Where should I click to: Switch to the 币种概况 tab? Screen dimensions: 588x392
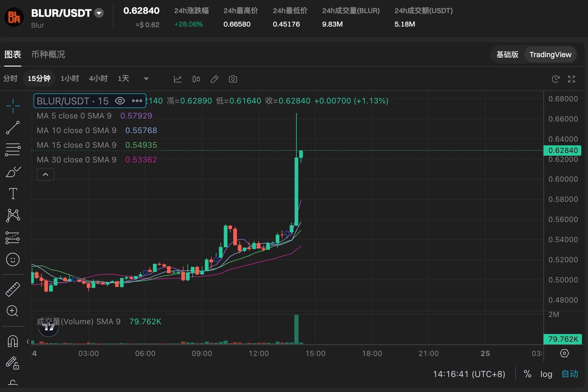(x=48, y=54)
